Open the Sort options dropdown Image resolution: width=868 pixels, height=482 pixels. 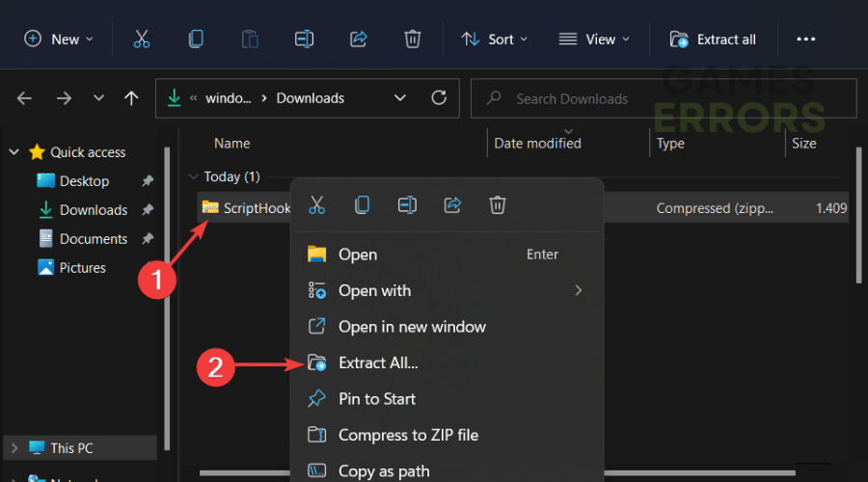coord(495,39)
